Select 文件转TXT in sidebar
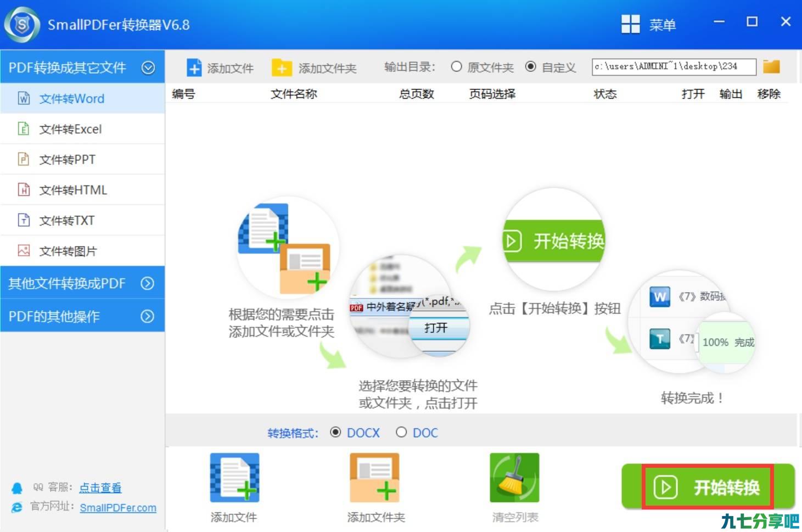Viewport: 802px width, 532px height. coord(82,221)
